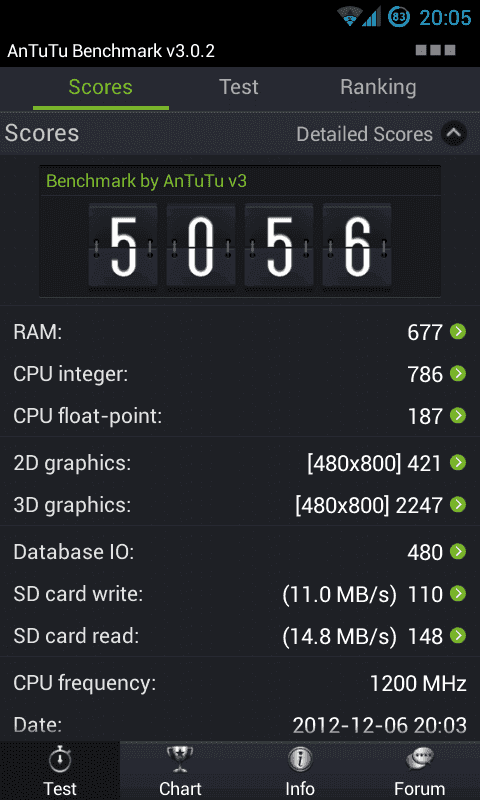
Task: Open the Info button in bottom bar
Action: (300, 771)
